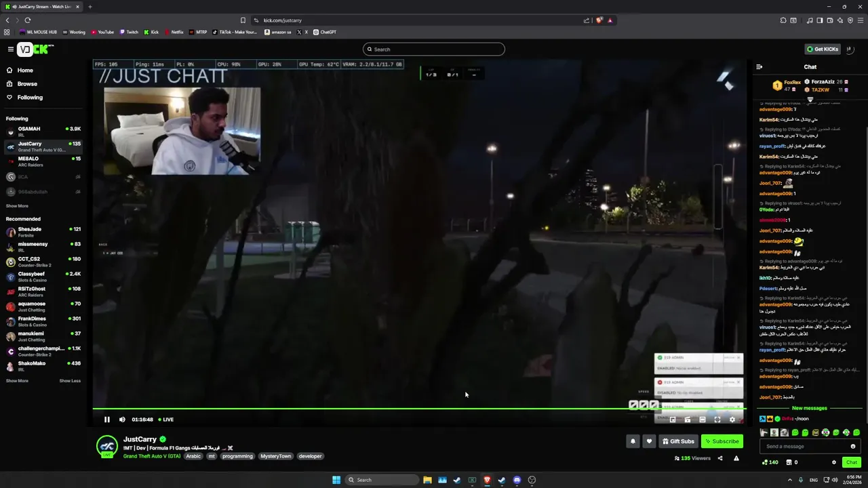Image resolution: width=868 pixels, height=488 pixels.
Task: Toggle the notification bell for JustCarry
Action: [x=633, y=441]
